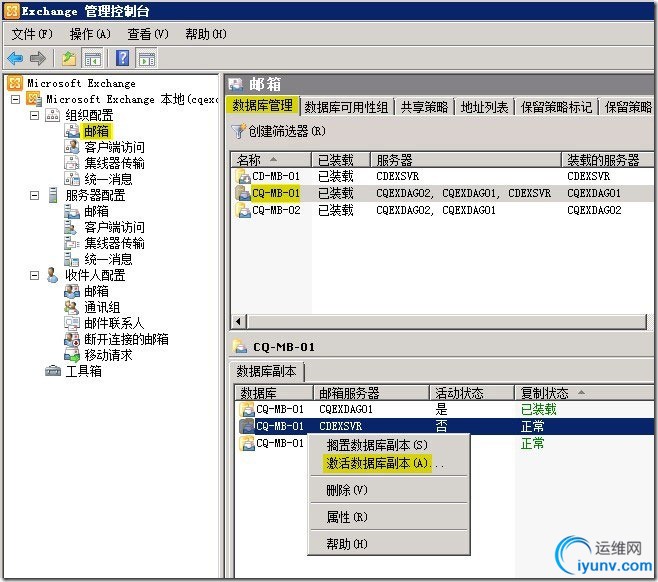Click copy icon in CQEXDAG01 copy row
The image size is (658, 582).
click(247, 409)
